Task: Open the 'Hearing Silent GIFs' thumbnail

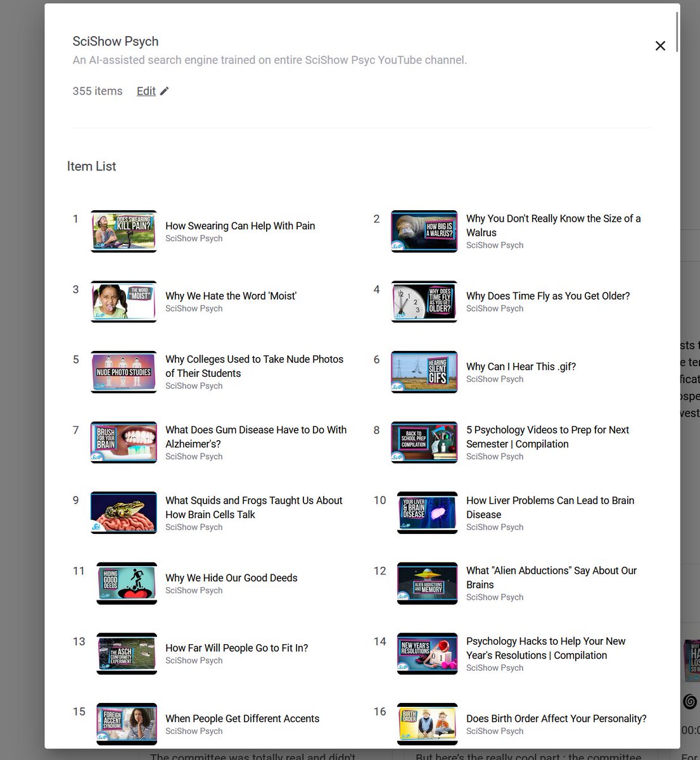Action: (424, 372)
